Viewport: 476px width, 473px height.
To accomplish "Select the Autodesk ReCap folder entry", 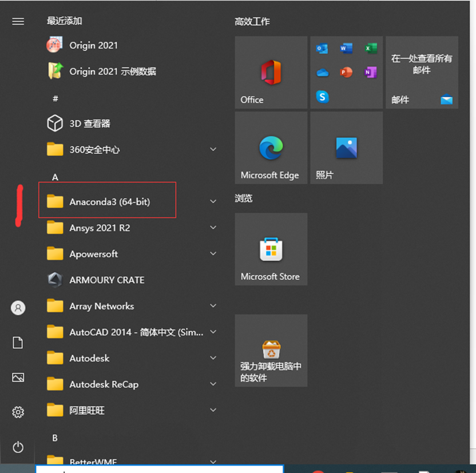I will point(132,384).
